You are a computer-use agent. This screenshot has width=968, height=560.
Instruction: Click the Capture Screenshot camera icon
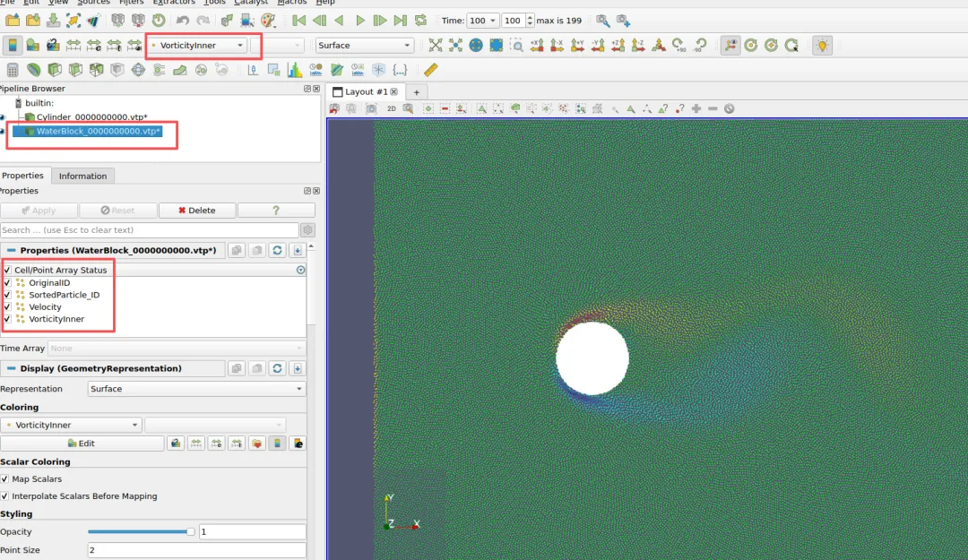coord(371,108)
